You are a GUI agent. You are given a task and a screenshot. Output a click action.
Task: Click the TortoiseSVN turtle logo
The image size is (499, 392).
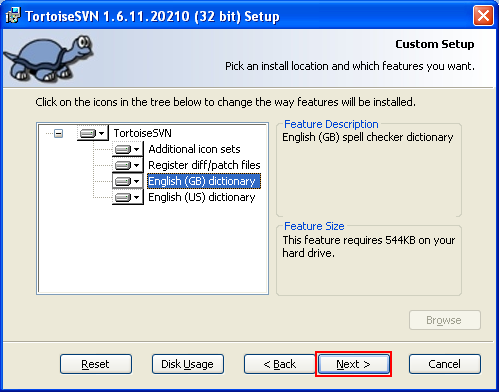tap(49, 59)
